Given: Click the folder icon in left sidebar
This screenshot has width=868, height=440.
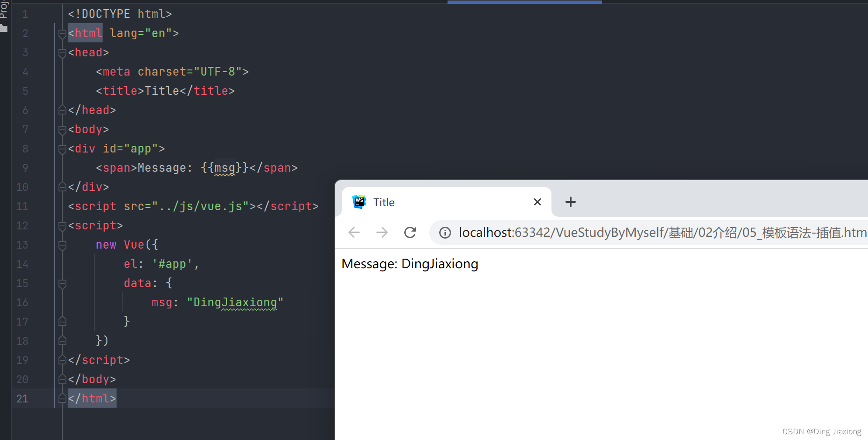Looking at the screenshot, I should [x=4, y=28].
